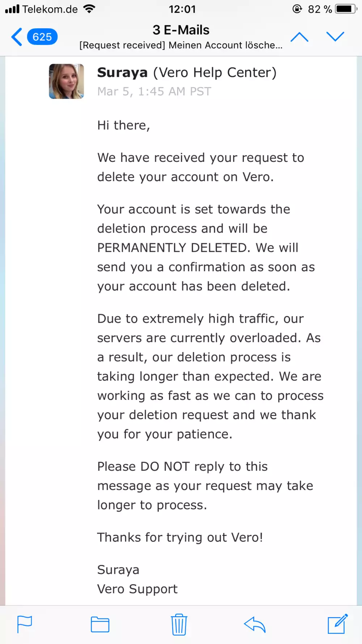Tap the blue back arrow

coord(17,37)
